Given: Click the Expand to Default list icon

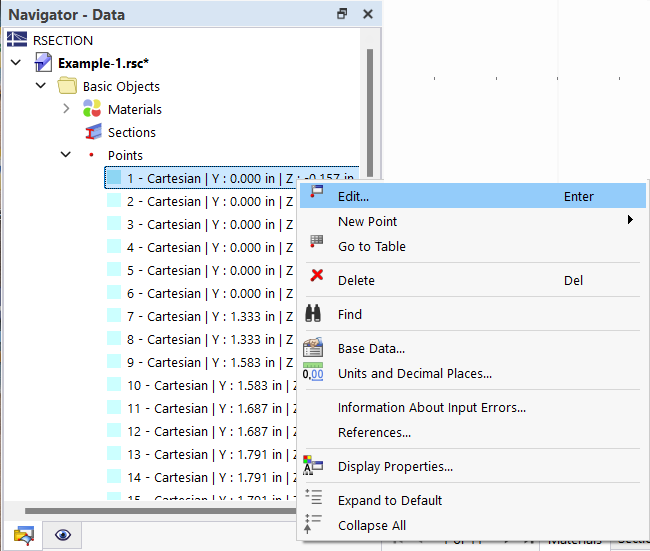Looking at the screenshot, I should pos(313,497).
